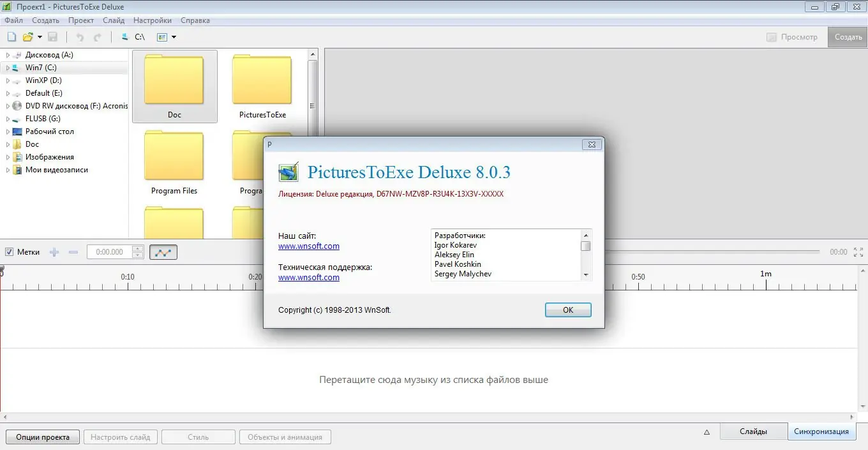
Task: Change file view mode with thumbnail icon
Action: pyautogui.click(x=162, y=37)
